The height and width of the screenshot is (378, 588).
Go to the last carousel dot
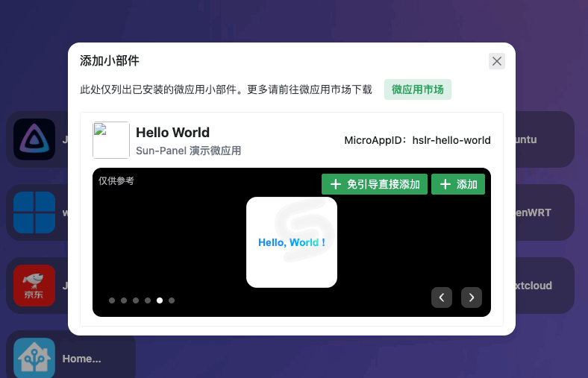[x=172, y=300]
